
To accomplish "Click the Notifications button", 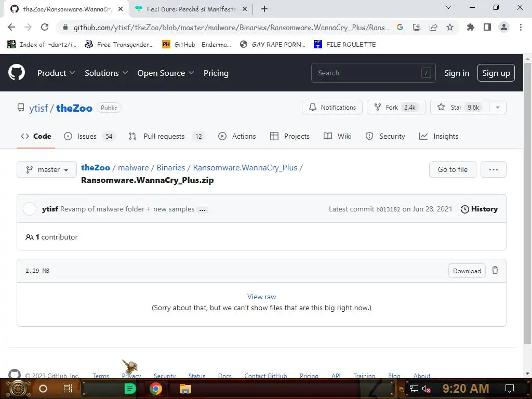I will tap(332, 107).
